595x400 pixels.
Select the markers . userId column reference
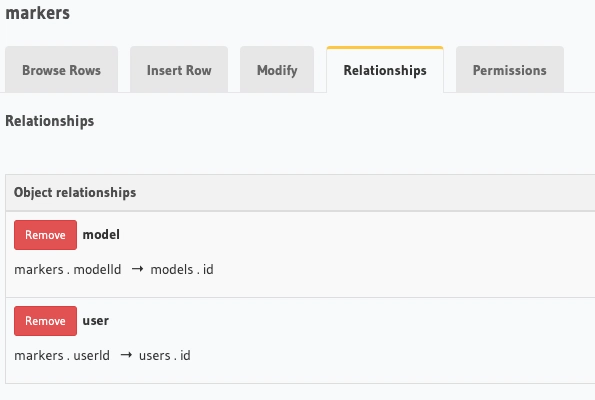pyautogui.click(x=62, y=356)
